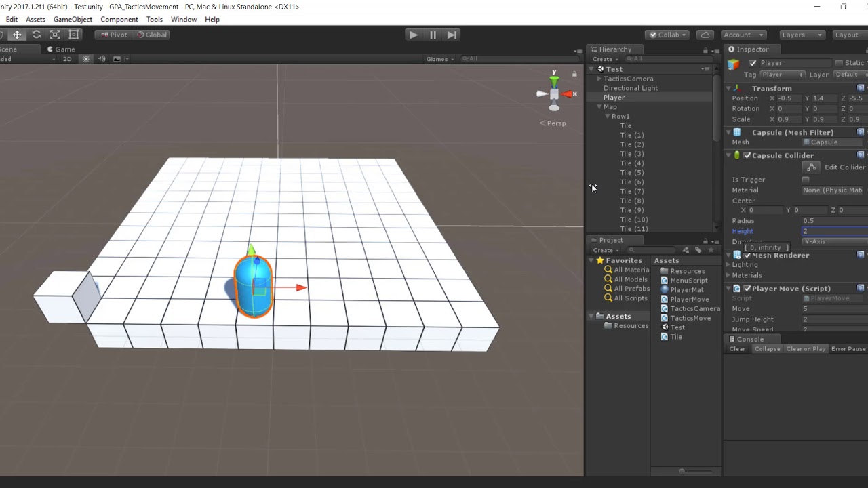Screen dimensions: 868x488
Task: Select the Rect transform tool
Action: click(x=74, y=35)
